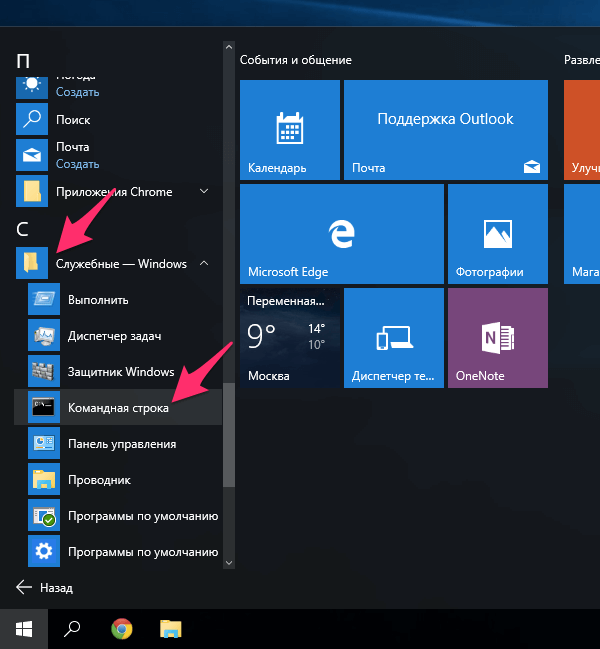Open the Проводник file explorer icon
600x649 pixels.
coord(44,479)
